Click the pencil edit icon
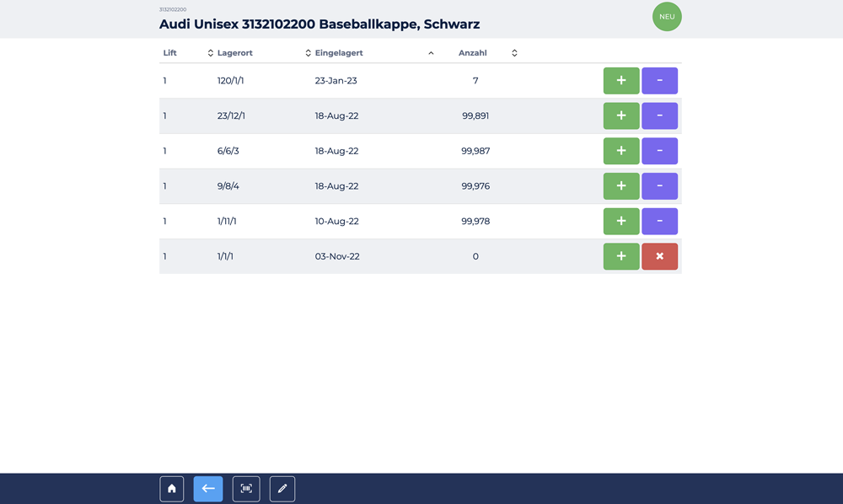843x504 pixels. tap(282, 489)
